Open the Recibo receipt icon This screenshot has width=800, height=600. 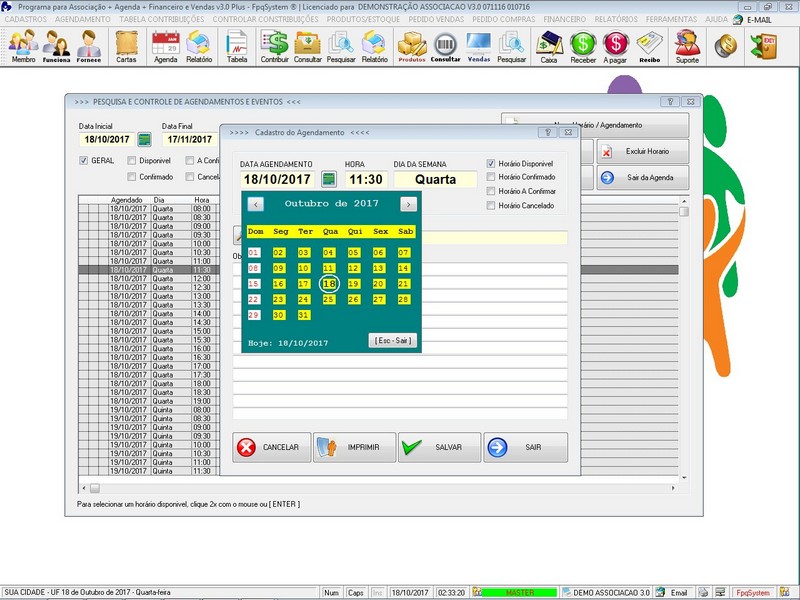[x=649, y=46]
